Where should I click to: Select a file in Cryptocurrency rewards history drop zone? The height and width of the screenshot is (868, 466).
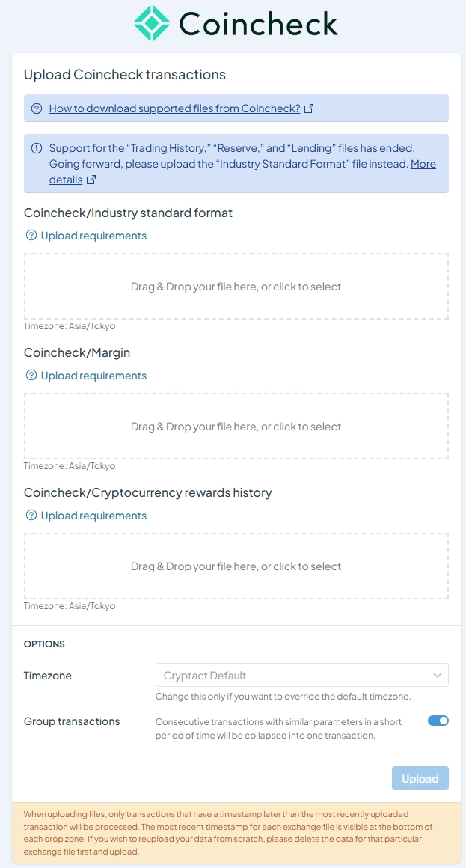(x=236, y=566)
